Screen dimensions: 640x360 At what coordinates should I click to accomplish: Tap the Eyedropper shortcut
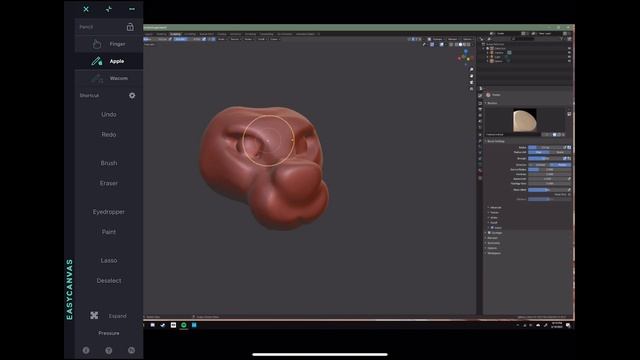(109, 212)
